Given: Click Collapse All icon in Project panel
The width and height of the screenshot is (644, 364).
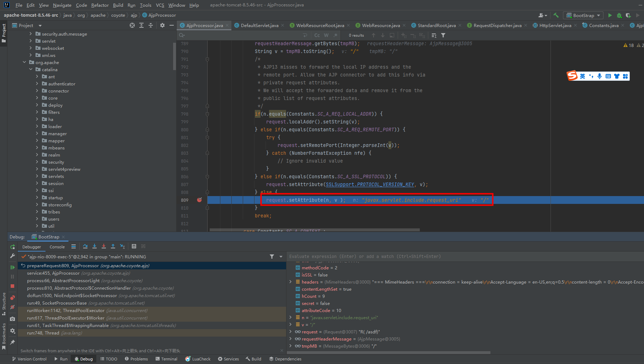Looking at the screenshot, I should click(151, 25).
